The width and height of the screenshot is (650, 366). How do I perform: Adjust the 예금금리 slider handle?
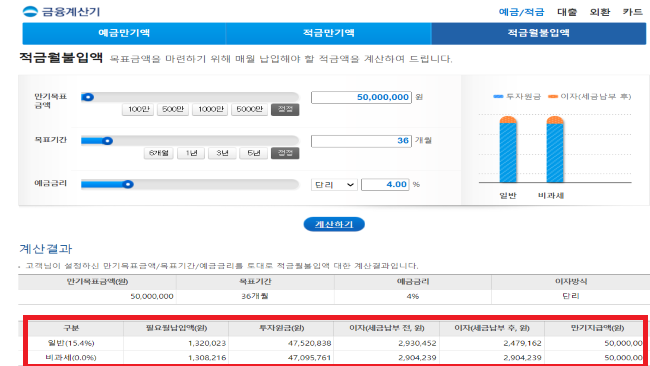pos(128,184)
